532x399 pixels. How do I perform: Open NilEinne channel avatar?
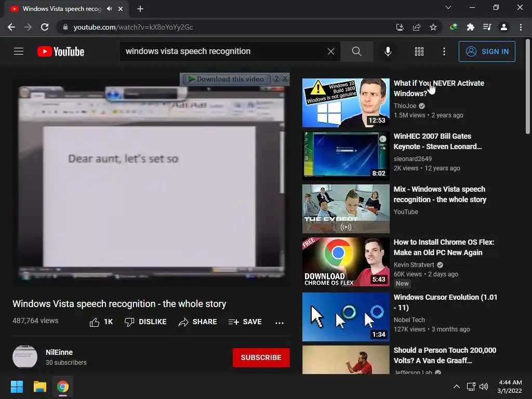[x=25, y=357]
